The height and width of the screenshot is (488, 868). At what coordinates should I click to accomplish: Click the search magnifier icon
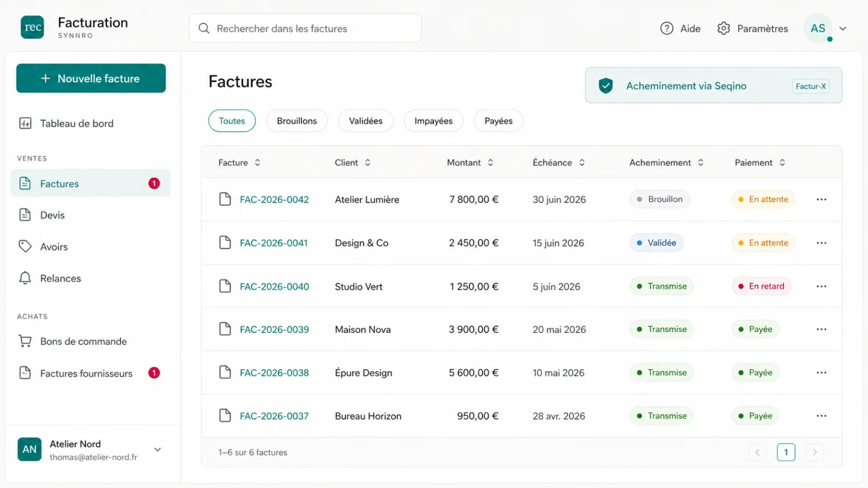204,28
